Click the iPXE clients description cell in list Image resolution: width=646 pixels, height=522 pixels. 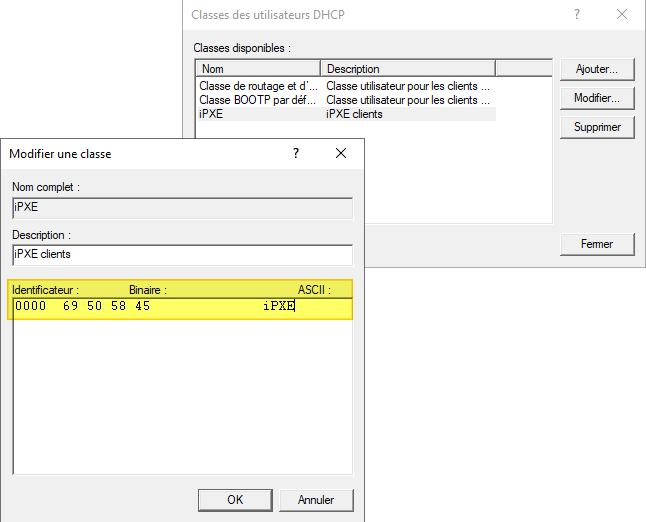(354, 114)
